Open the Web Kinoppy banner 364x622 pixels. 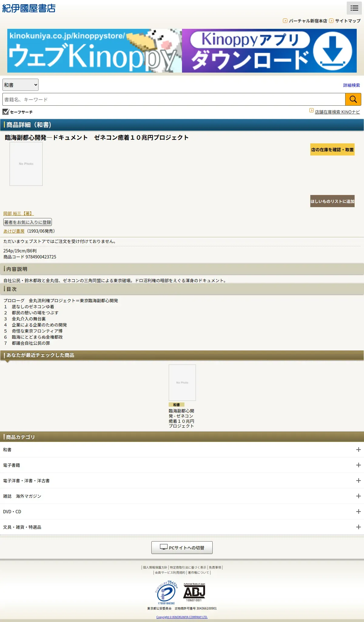pyautogui.click(x=95, y=51)
